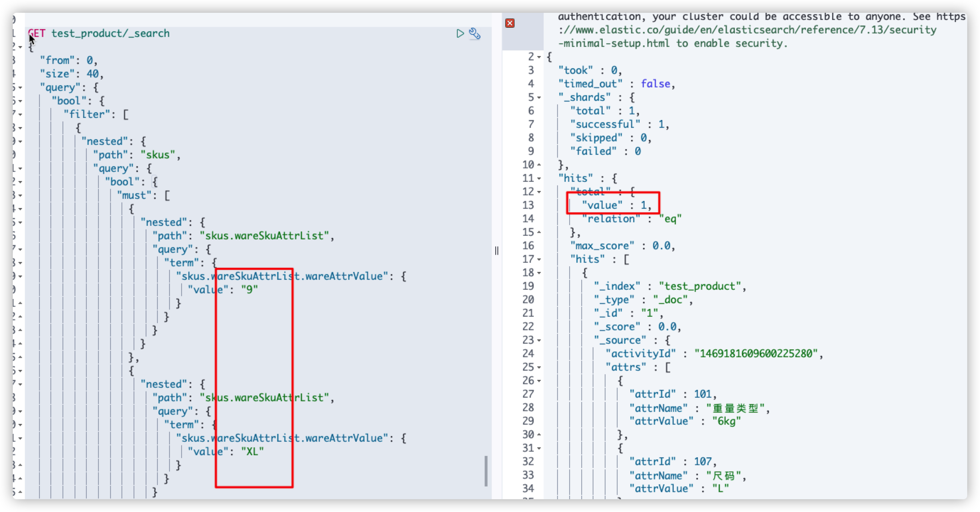Click the red warning X icon

510,23
